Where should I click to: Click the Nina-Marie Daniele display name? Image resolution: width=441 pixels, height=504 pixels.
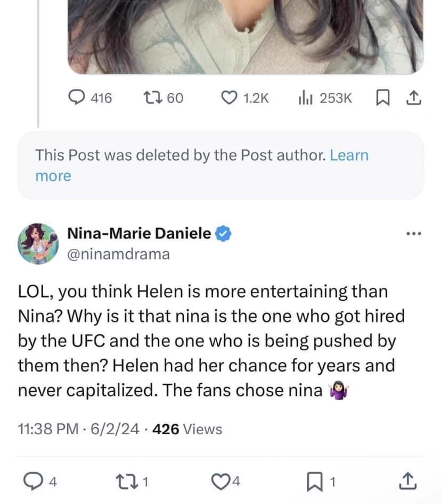click(139, 233)
